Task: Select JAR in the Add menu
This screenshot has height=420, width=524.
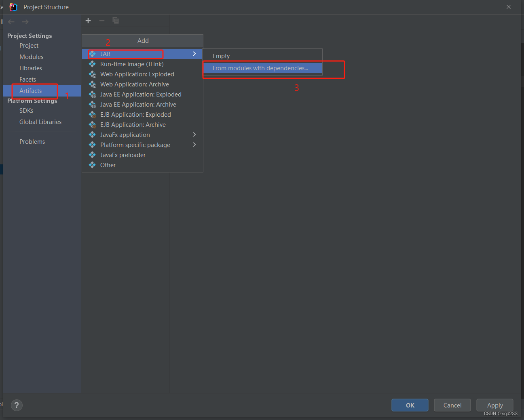Action: [x=142, y=54]
